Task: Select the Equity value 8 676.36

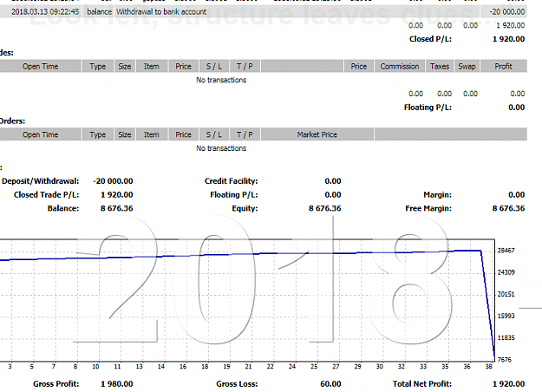Action: click(325, 208)
